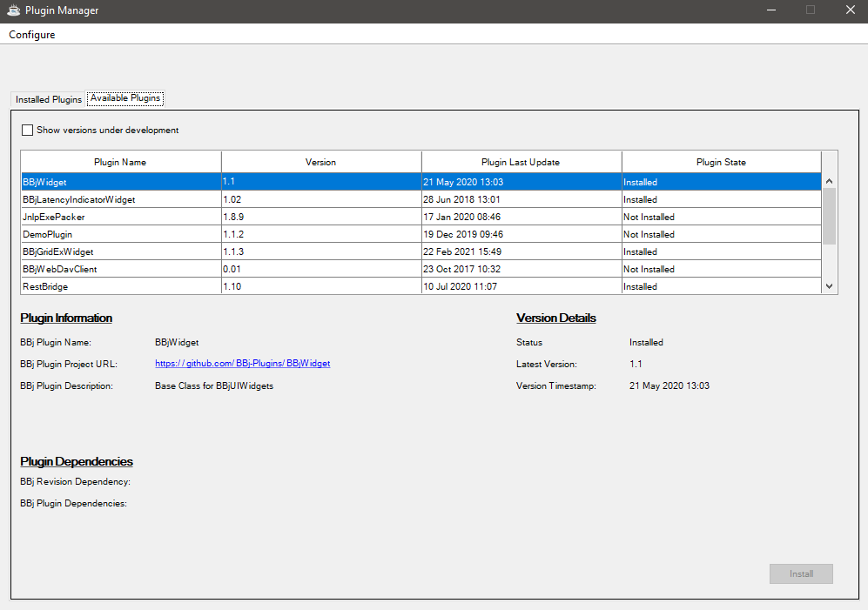The height and width of the screenshot is (610, 868).
Task: Click the 19 Dec 2019 09:46 date cell
Action: (x=521, y=234)
